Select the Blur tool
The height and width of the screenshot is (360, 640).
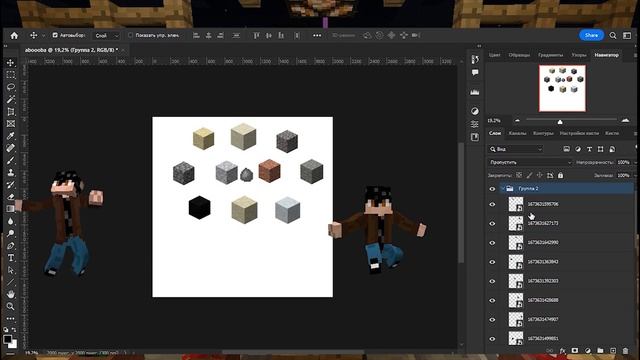[x=11, y=221]
